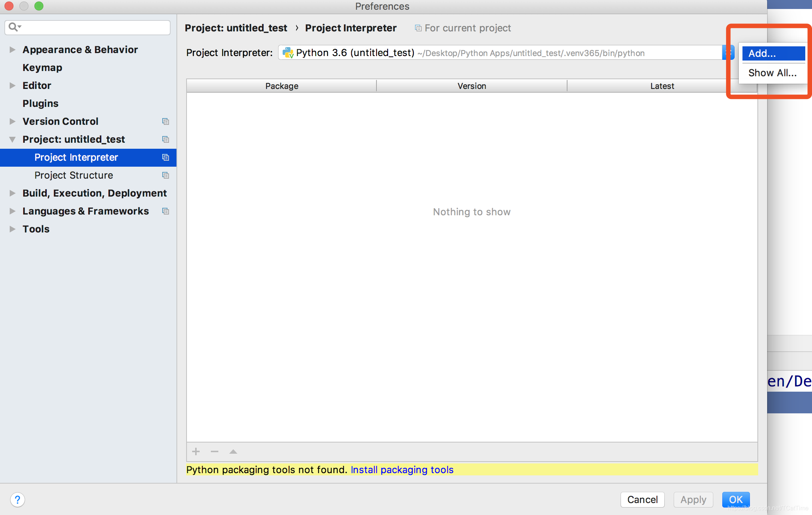Expand the Appearance & Behavior section
The image size is (812, 515).
(12, 50)
